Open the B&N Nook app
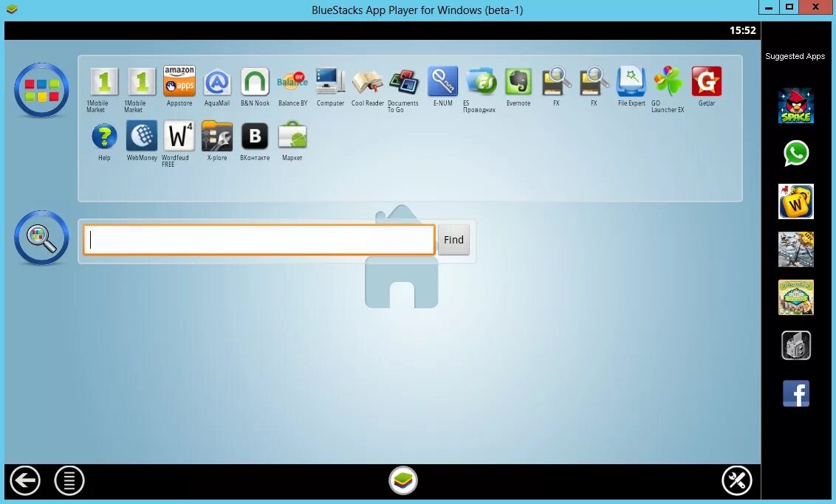This screenshot has width=836, height=504. [255, 81]
